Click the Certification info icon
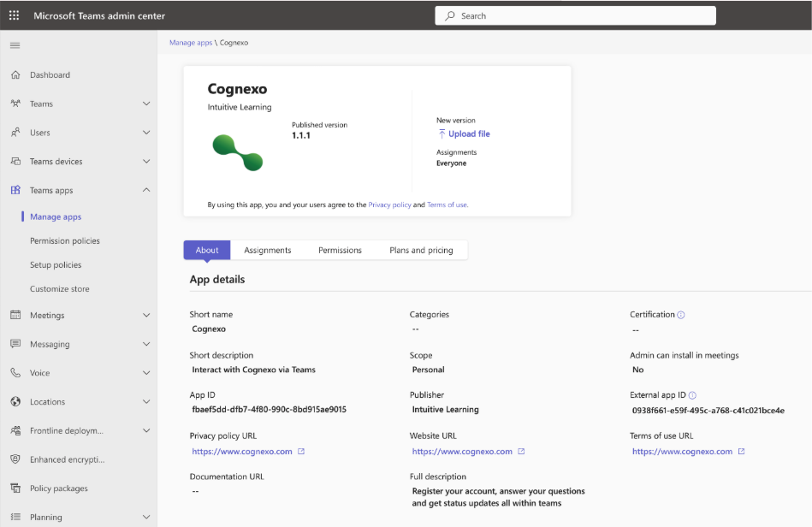 click(x=681, y=315)
